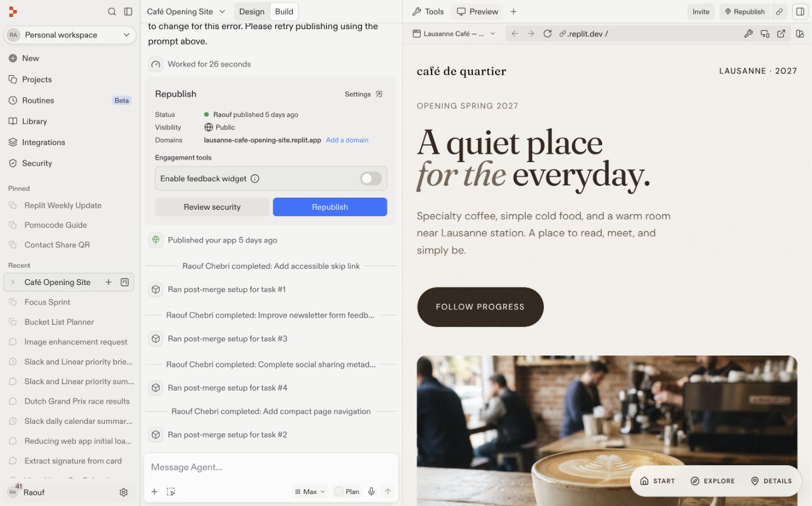Focus the Message Agent input field
The image size is (812, 506).
tap(271, 468)
